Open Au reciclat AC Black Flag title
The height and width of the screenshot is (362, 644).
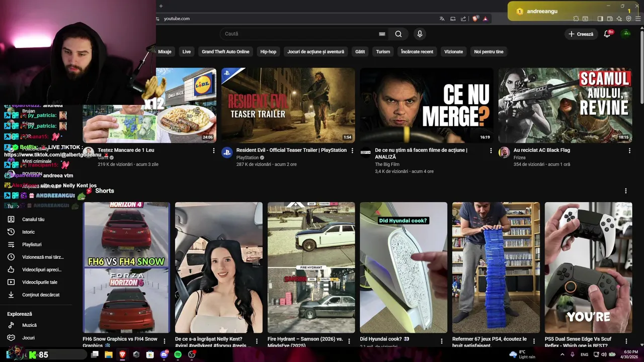542,150
